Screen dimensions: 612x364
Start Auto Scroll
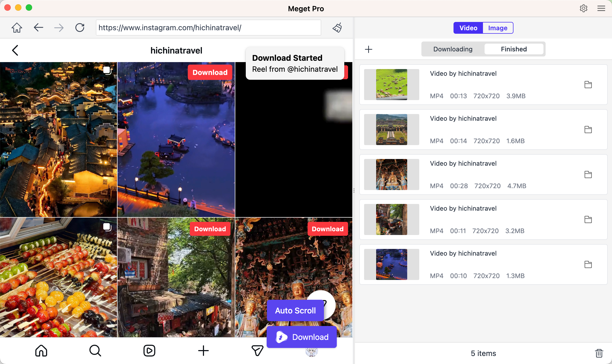pyautogui.click(x=296, y=310)
